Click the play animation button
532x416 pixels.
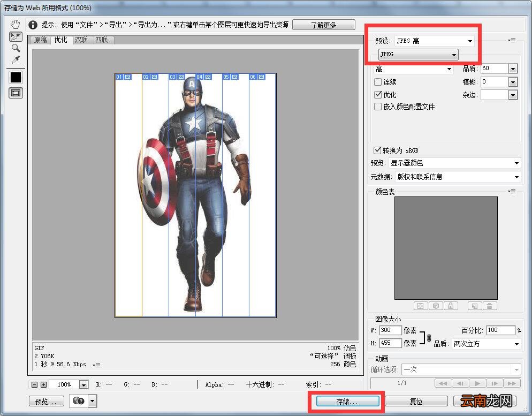click(477, 383)
